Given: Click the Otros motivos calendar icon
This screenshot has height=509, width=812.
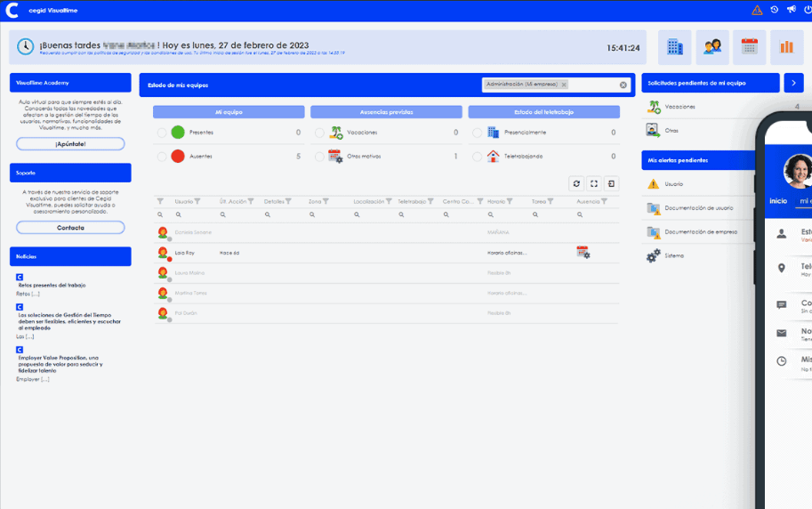Looking at the screenshot, I should point(335,156).
